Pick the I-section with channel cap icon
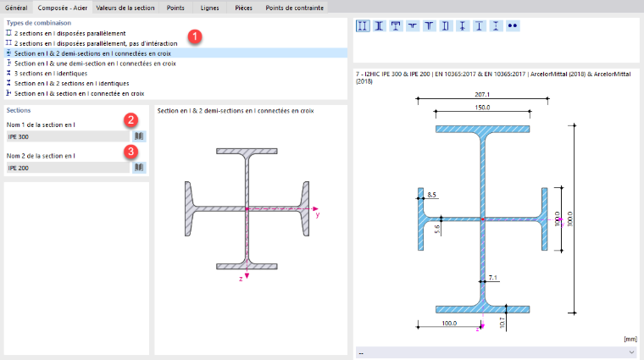This screenshot has height=360, width=644. click(396, 26)
